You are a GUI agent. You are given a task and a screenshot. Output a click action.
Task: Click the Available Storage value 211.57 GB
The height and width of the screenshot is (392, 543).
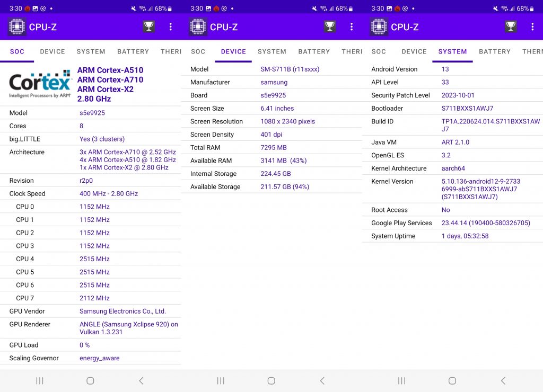click(285, 187)
